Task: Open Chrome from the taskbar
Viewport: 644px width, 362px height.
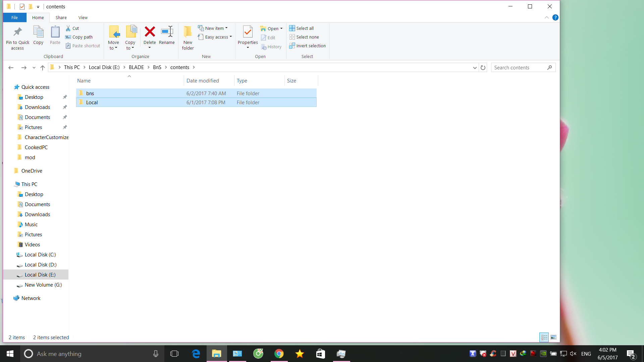Action: click(x=279, y=354)
